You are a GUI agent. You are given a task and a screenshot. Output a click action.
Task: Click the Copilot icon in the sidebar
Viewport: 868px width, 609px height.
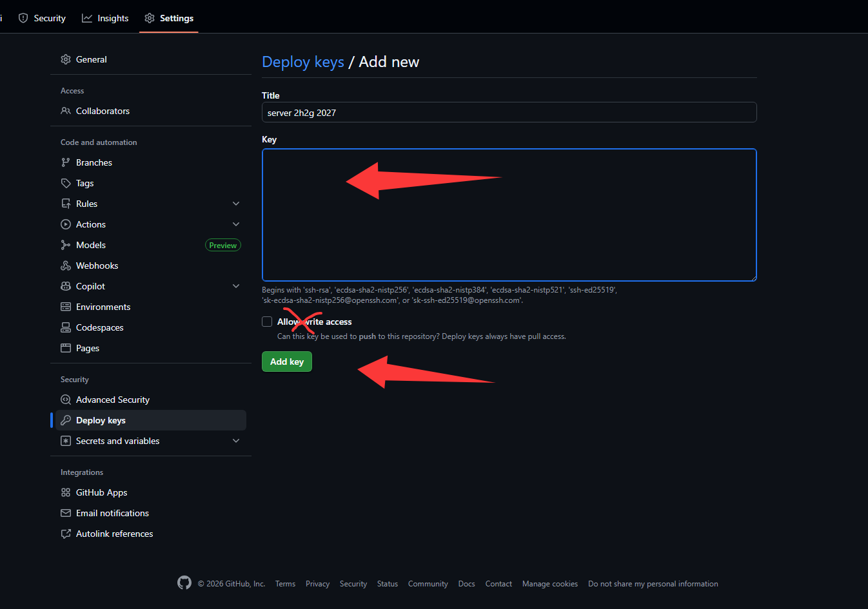pos(66,286)
